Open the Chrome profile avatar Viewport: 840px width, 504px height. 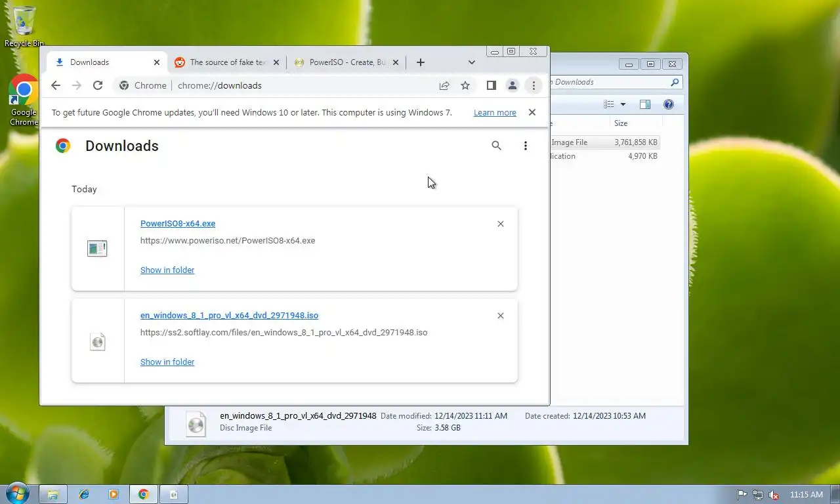(x=513, y=85)
